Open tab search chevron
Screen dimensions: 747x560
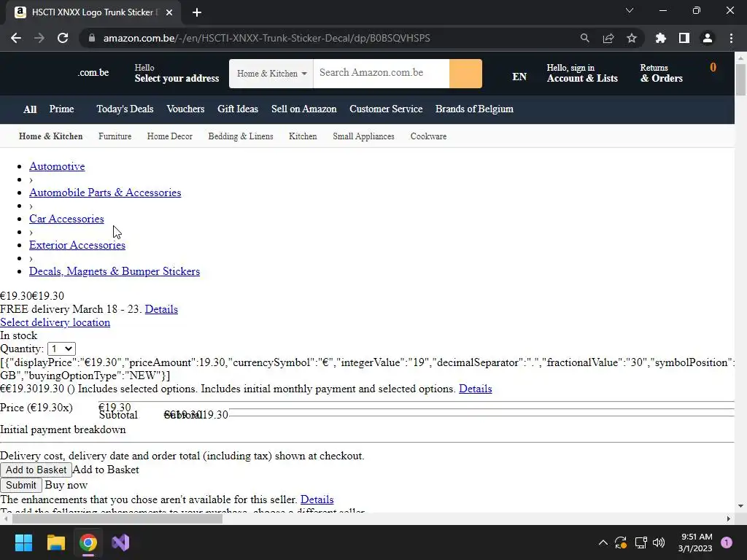click(x=630, y=10)
